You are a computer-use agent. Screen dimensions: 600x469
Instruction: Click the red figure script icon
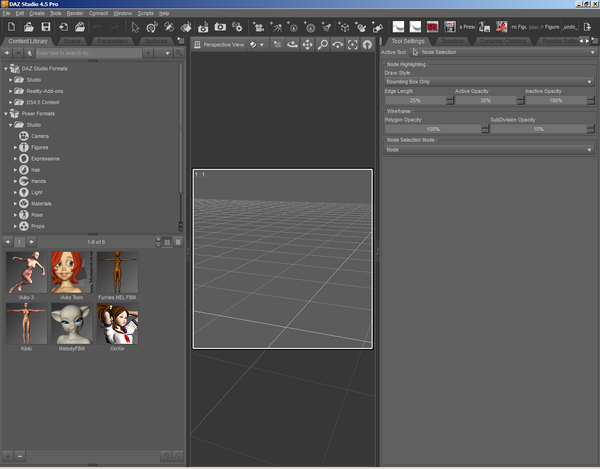tap(501, 27)
